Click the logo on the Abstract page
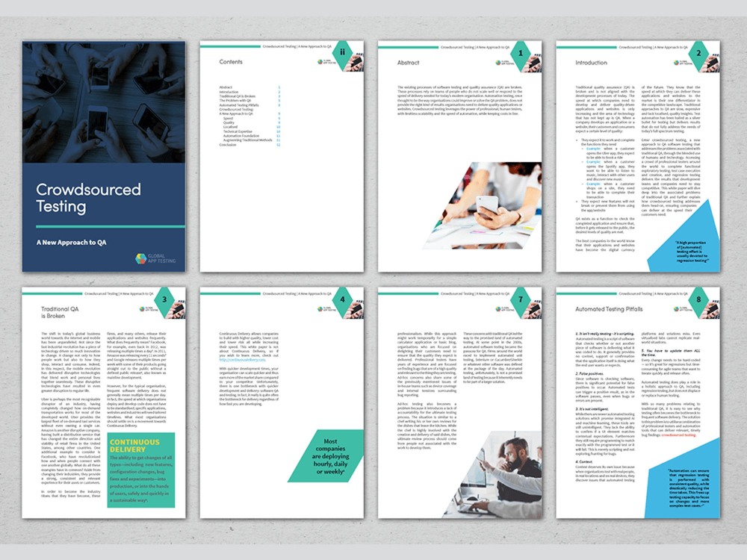 504,63
